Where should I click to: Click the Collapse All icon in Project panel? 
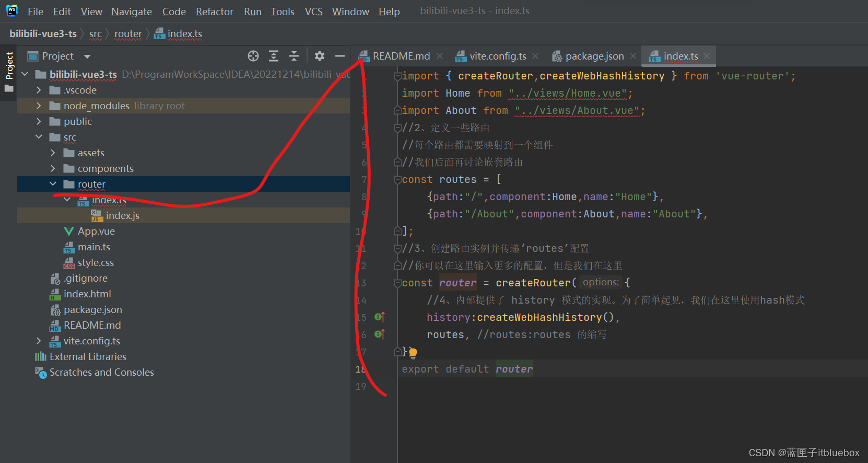[294, 56]
